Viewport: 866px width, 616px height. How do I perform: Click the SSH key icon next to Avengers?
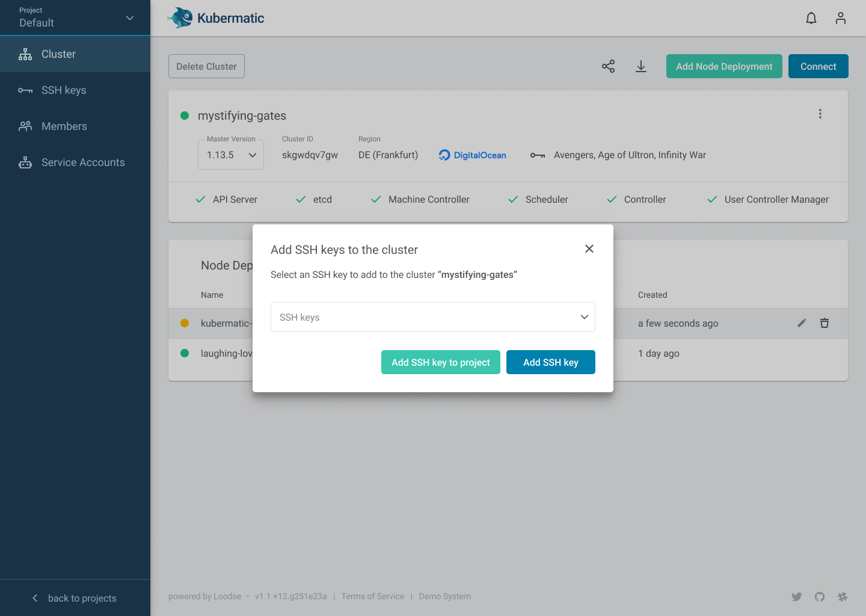[538, 155]
